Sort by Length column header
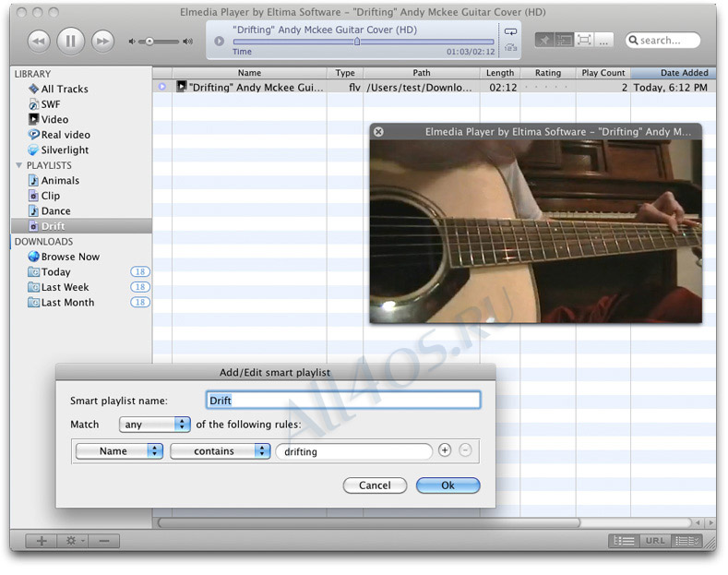 pyautogui.click(x=500, y=73)
